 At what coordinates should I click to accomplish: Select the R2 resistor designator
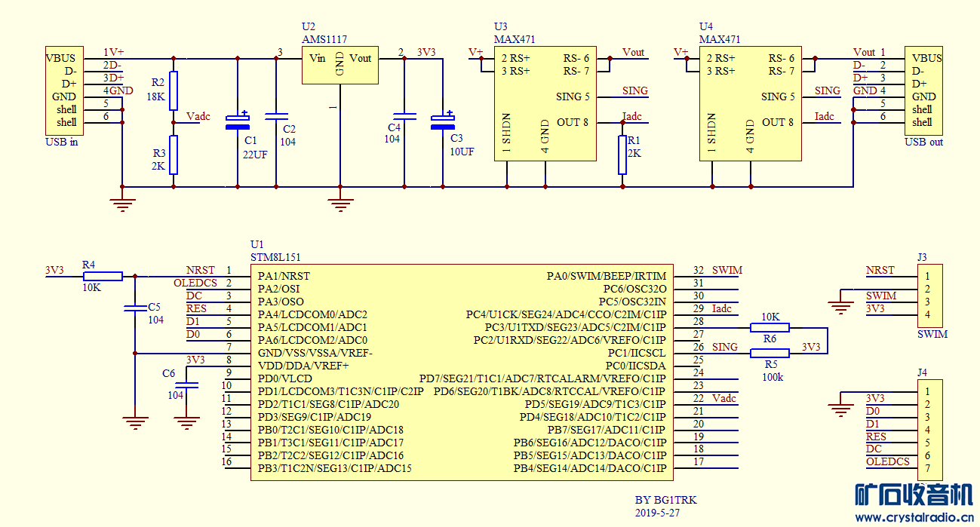[x=158, y=82]
